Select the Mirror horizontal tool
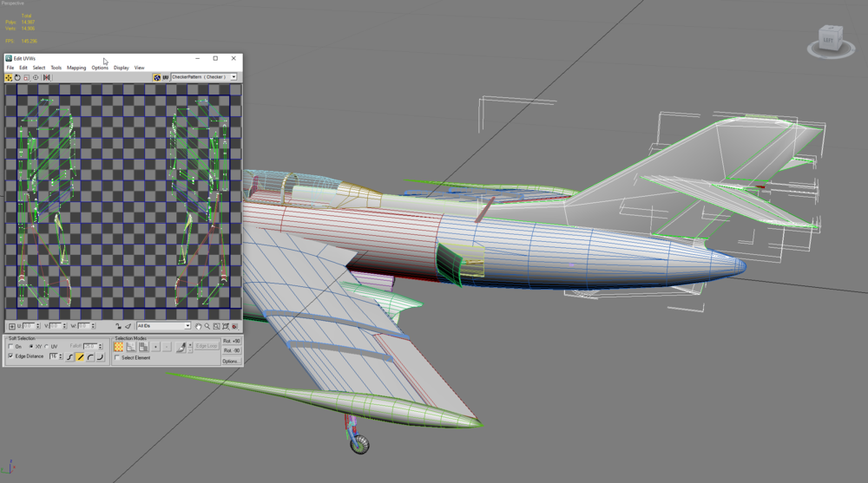Screen dimensions: 868x483 point(47,77)
